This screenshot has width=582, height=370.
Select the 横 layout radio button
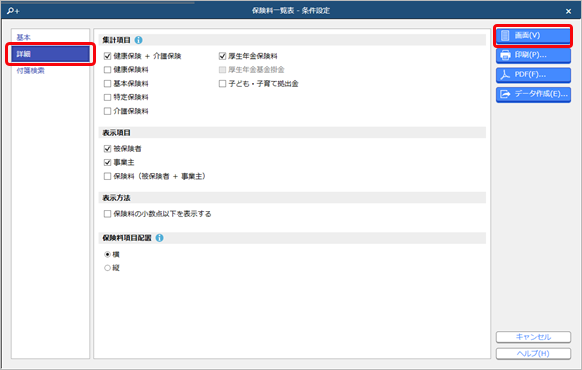pyautogui.click(x=107, y=255)
